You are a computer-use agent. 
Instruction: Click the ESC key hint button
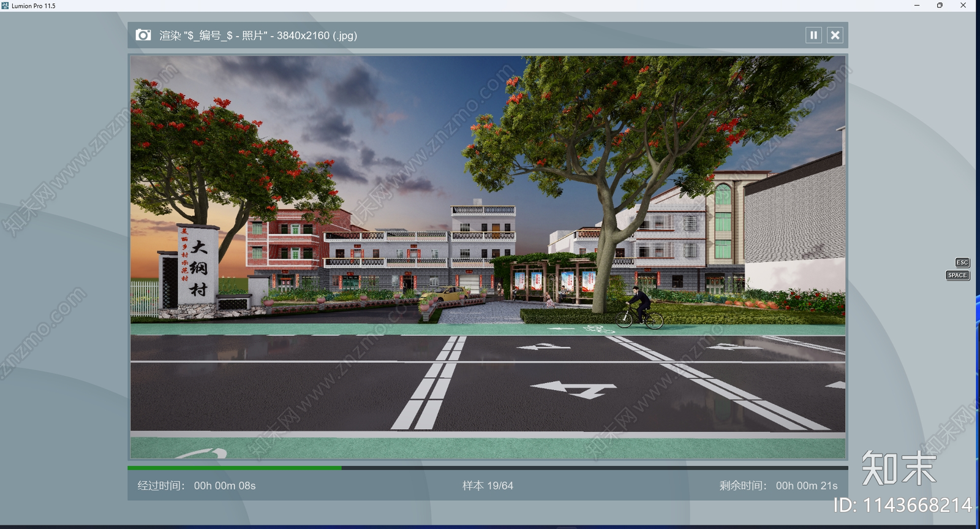point(962,262)
